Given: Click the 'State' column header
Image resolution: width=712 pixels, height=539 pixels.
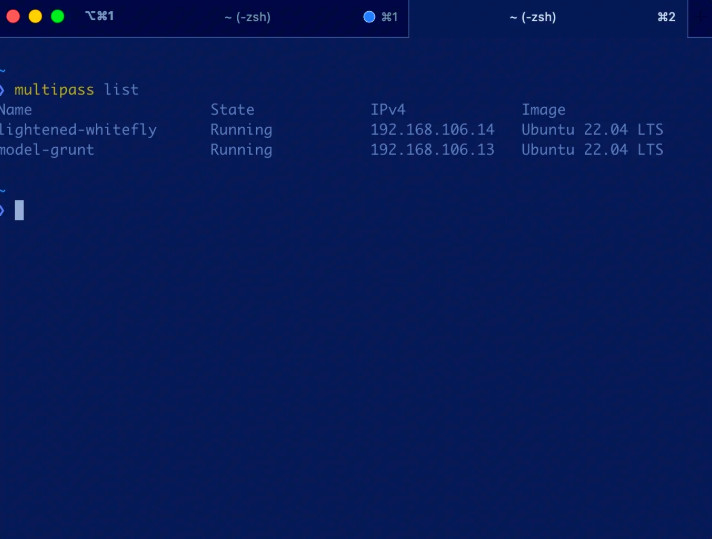Looking at the screenshot, I should (232, 109).
